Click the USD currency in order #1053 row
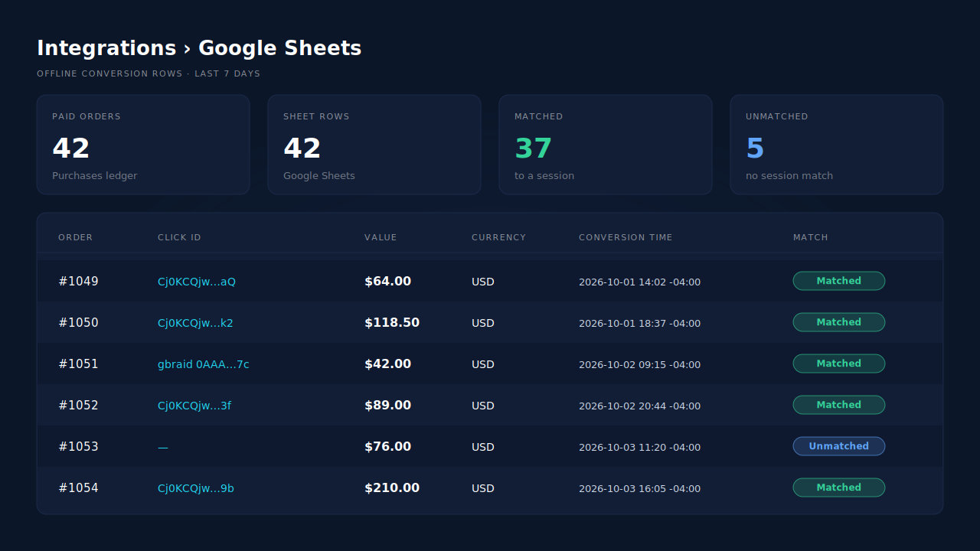Screen dimensions: 980x551 (483, 447)
